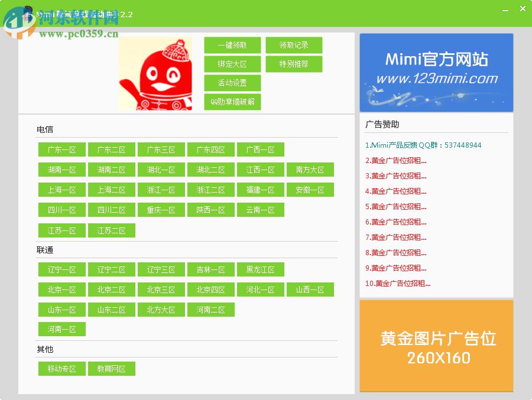Click the 一键领取 (one-click claim) button

232,45
